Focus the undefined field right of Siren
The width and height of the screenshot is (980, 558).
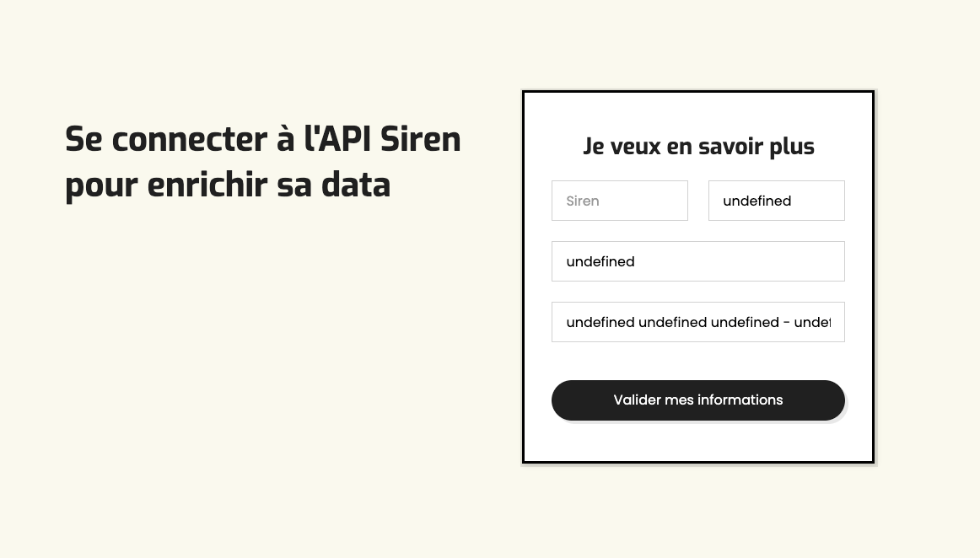click(776, 201)
